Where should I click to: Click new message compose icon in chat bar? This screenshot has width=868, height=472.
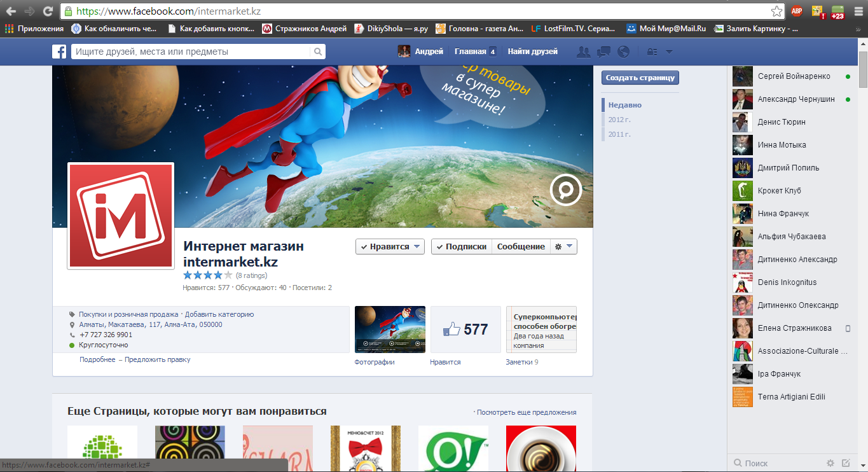pyautogui.click(x=846, y=463)
